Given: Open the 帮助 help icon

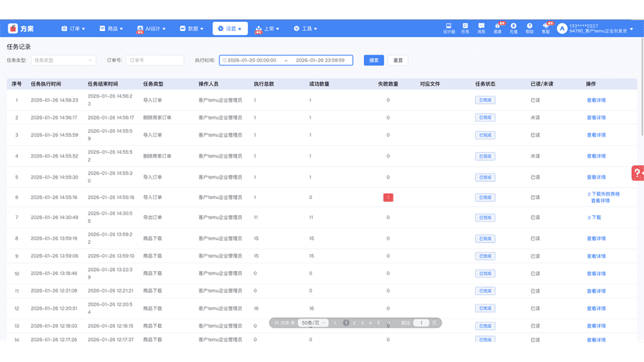Looking at the screenshot, I should click(x=530, y=28).
